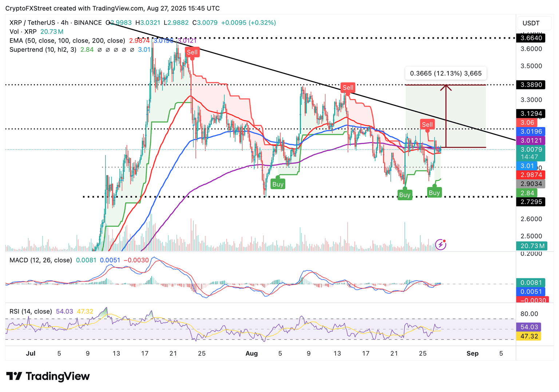Viewport: 559px width, 392px height.
Task: Click the yellow 47.32 RSI value tag
Action: [x=529, y=336]
